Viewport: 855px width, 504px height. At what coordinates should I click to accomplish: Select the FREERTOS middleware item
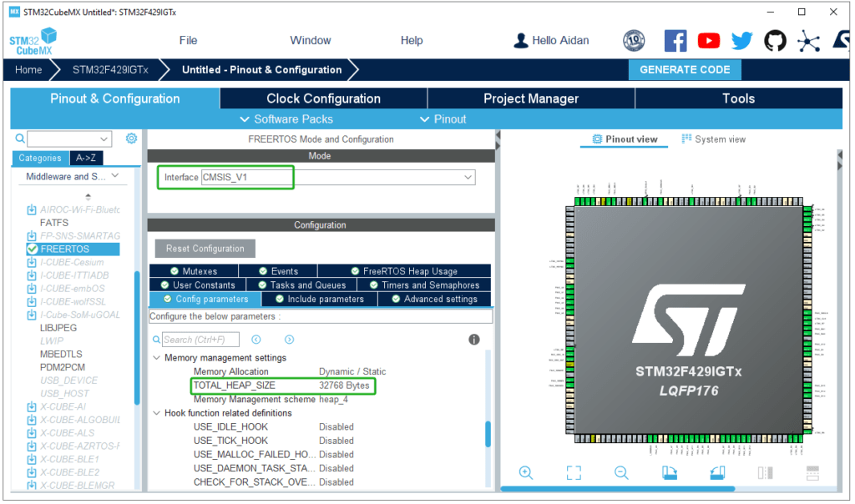[x=64, y=249]
